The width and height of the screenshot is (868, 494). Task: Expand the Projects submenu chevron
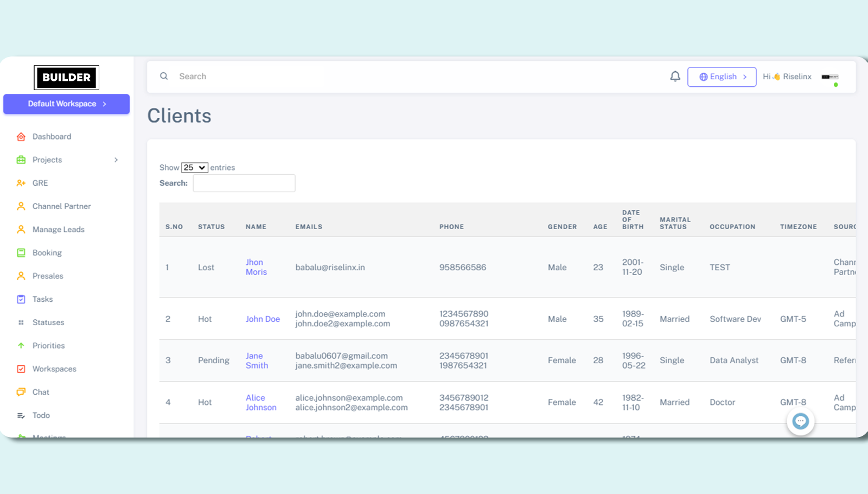(x=116, y=160)
